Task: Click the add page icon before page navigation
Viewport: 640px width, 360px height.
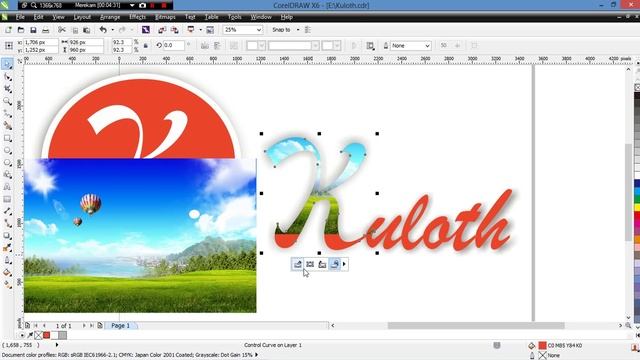Action: pos(27,326)
